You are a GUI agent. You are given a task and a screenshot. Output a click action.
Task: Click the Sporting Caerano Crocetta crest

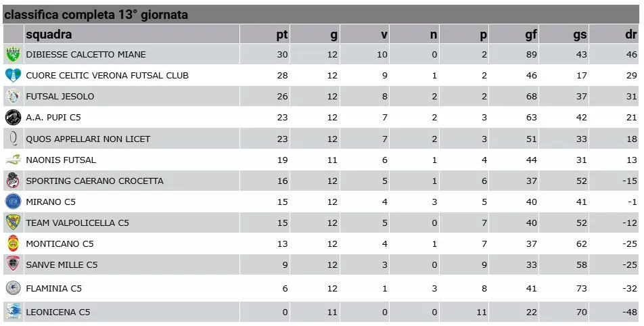[x=13, y=181]
